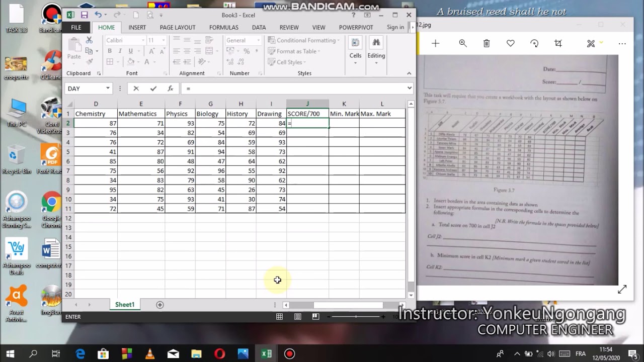Click the Font Color letter A
Viewport: 644px width, 362px height.
pyautogui.click(x=147, y=62)
